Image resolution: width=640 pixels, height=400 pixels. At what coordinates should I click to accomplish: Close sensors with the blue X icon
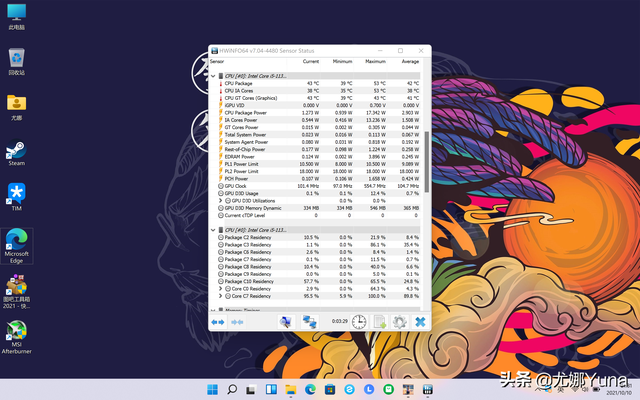420,321
